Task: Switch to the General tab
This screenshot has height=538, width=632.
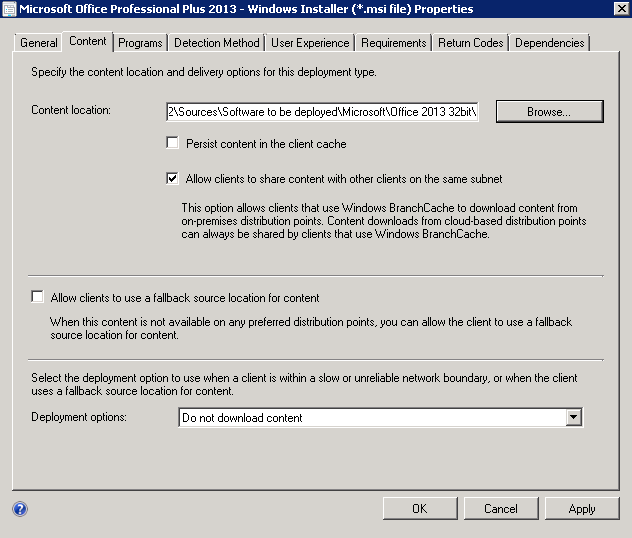Action: point(39,43)
